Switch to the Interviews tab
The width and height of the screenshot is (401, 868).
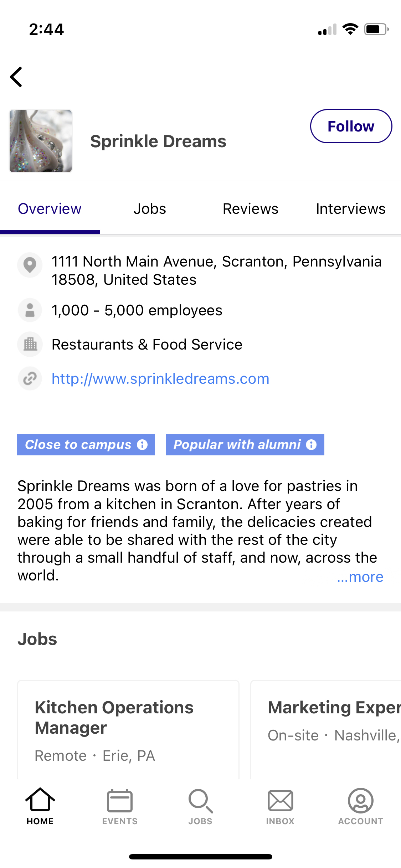351,209
